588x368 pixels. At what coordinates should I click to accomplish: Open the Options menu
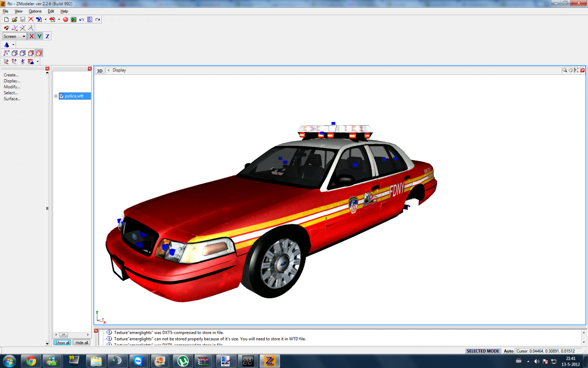pyautogui.click(x=35, y=11)
